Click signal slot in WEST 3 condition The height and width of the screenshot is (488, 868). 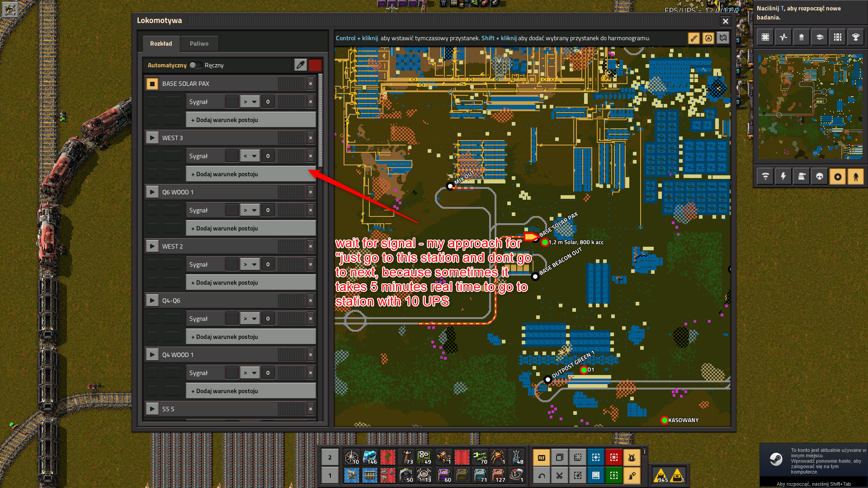pyautogui.click(x=232, y=156)
